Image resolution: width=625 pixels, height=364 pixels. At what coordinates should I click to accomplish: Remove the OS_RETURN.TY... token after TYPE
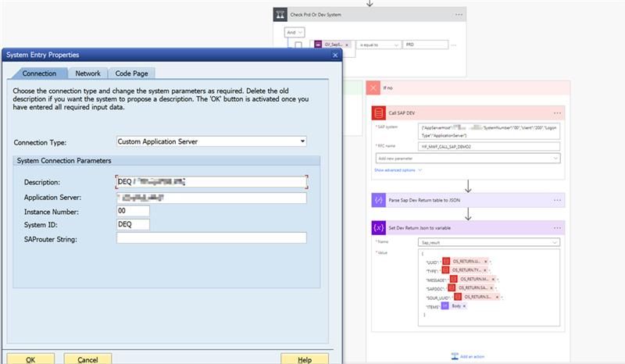coord(484,270)
